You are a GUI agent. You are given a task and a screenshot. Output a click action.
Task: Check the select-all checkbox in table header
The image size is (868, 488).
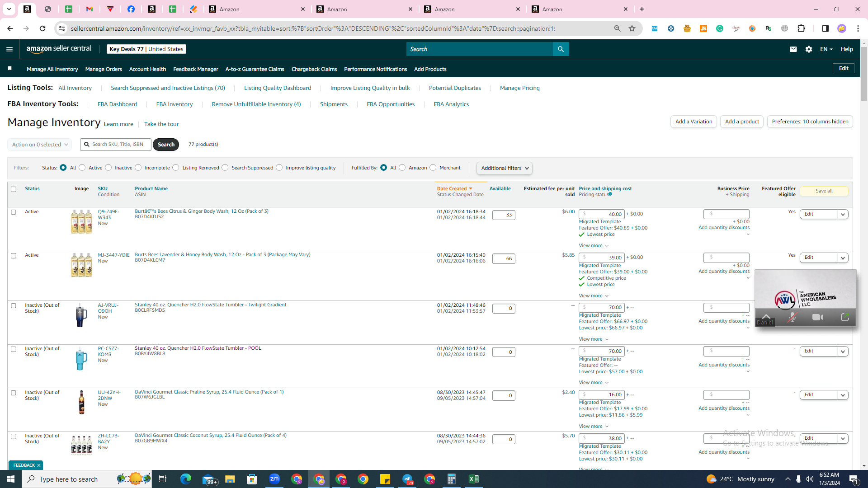pos(14,189)
